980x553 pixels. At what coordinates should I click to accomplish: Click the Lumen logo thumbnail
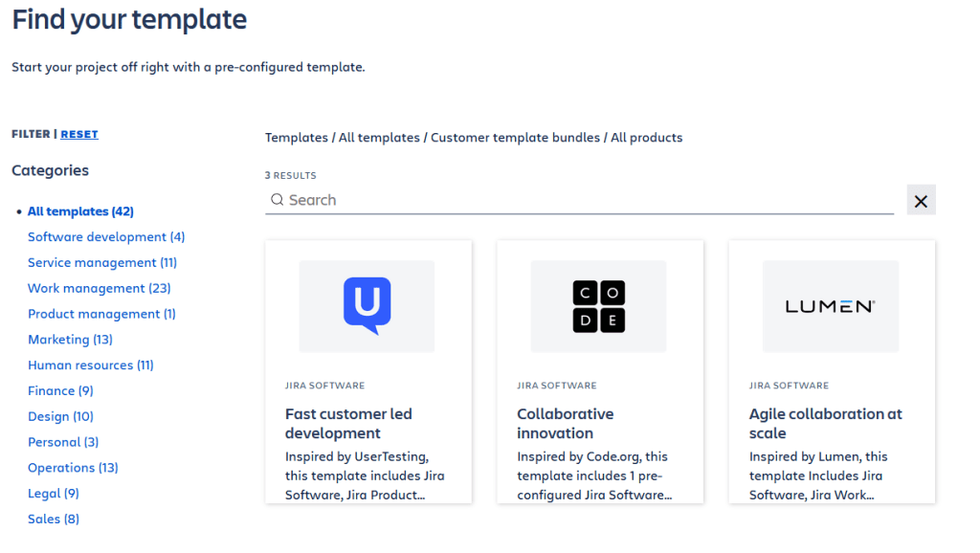830,306
